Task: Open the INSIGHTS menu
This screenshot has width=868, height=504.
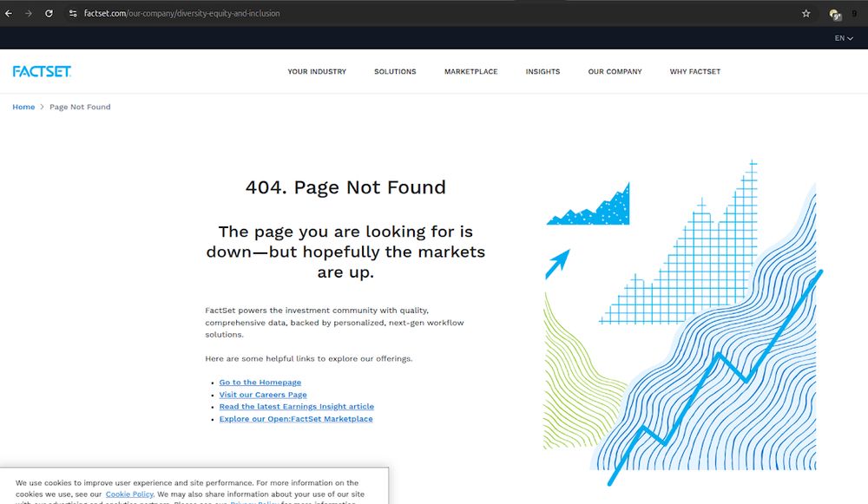Action: 542,72
